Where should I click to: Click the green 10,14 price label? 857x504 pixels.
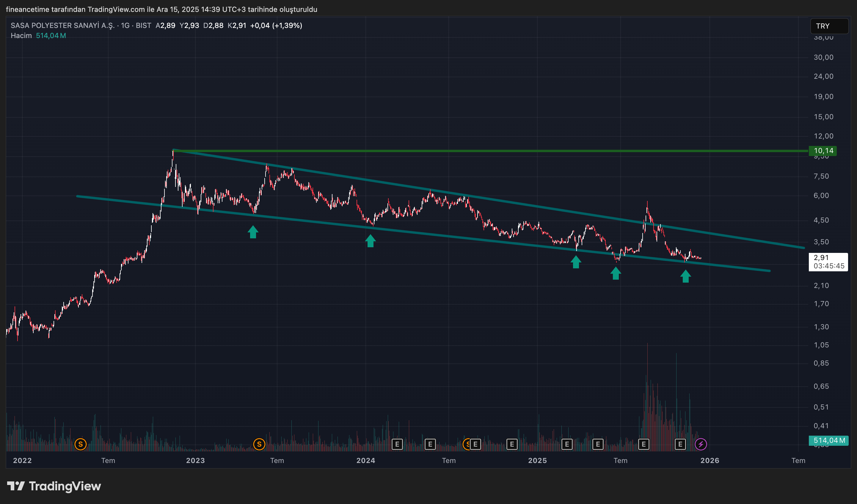pyautogui.click(x=823, y=151)
